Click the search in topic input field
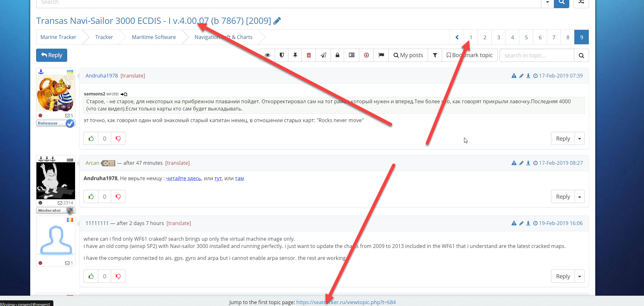Viewport: 644px width, 306px height. (537, 55)
